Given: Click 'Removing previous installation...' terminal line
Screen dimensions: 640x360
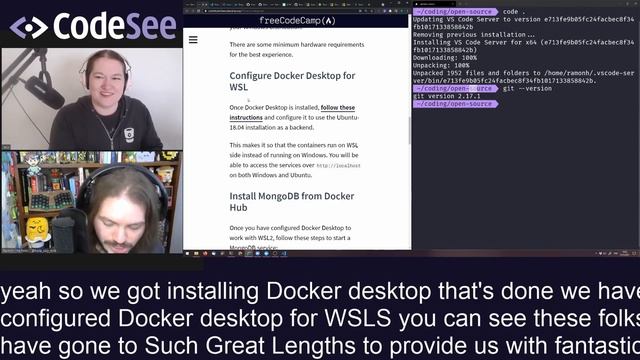Looking at the screenshot, I should (x=474, y=35).
